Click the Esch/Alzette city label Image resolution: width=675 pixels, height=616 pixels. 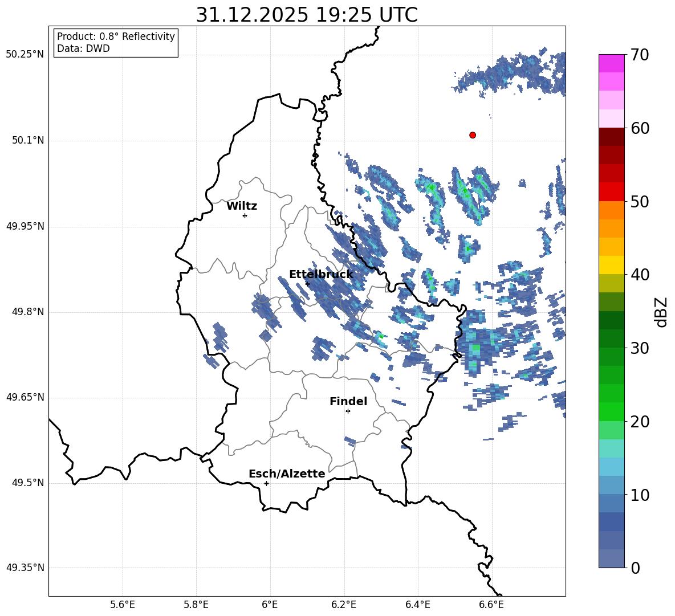coord(287,474)
